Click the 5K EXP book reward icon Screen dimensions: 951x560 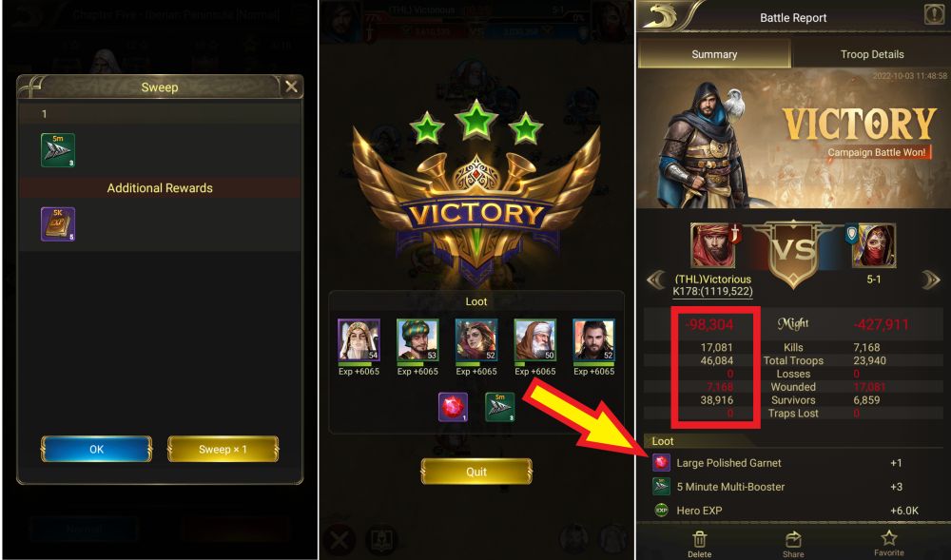click(x=58, y=224)
